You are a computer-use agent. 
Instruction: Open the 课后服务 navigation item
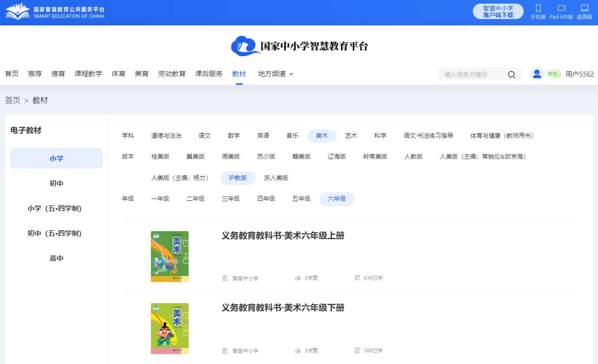209,74
